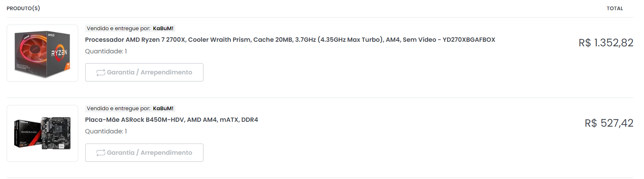
Task: Click the TOTAL column header
Action: coord(615,8)
